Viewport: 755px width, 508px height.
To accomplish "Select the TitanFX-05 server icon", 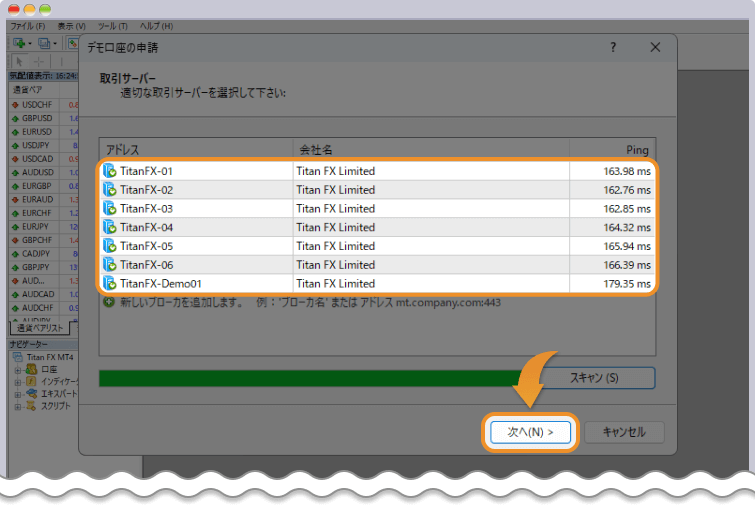I will click(110, 246).
